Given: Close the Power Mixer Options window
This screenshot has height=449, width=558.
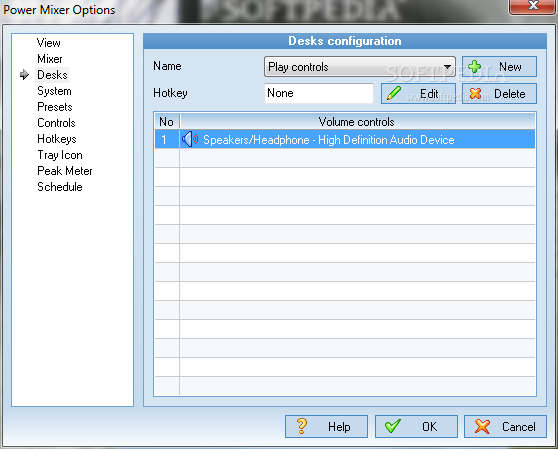Looking at the screenshot, I should [x=532, y=6].
